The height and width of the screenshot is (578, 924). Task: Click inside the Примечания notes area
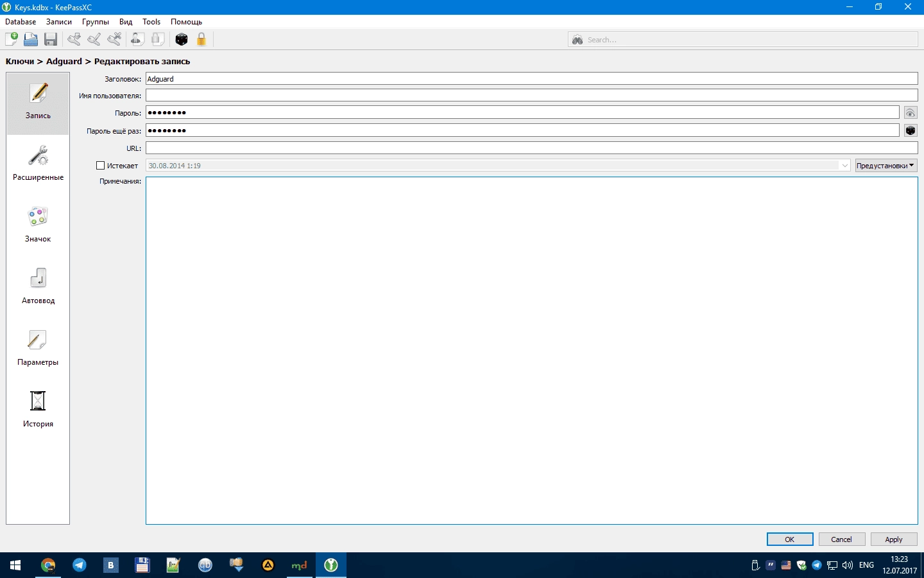click(x=532, y=351)
